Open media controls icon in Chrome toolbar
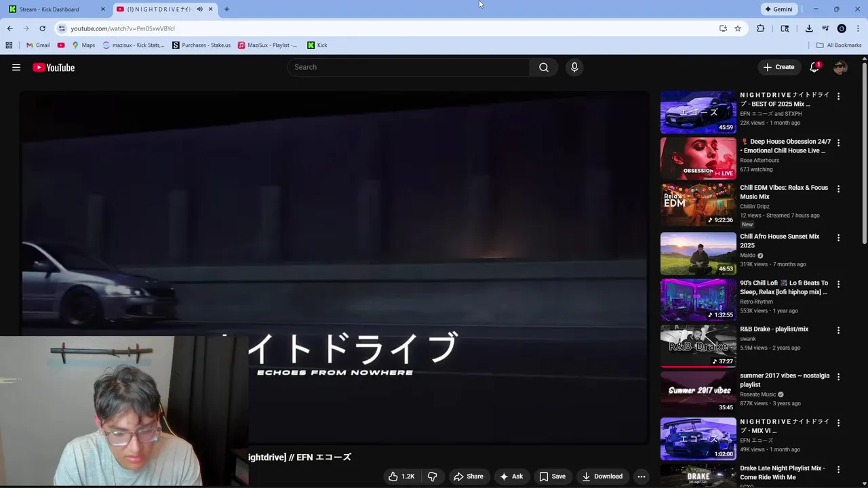868x488 pixels. (x=825, y=28)
